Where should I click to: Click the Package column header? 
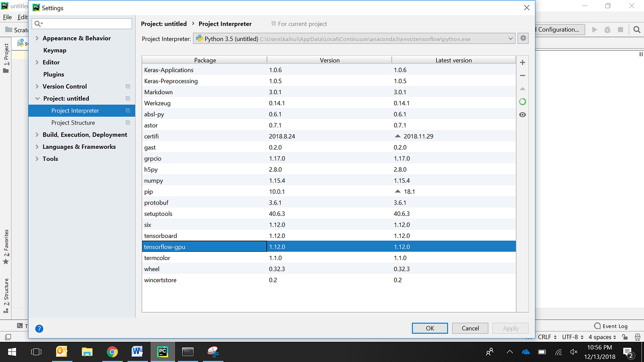[x=205, y=60]
